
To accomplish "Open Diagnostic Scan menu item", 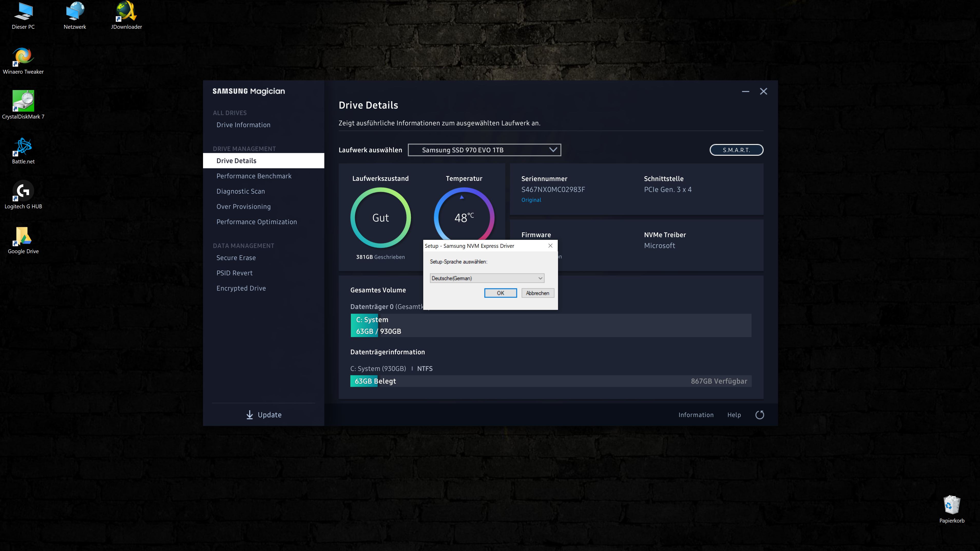I will (241, 191).
